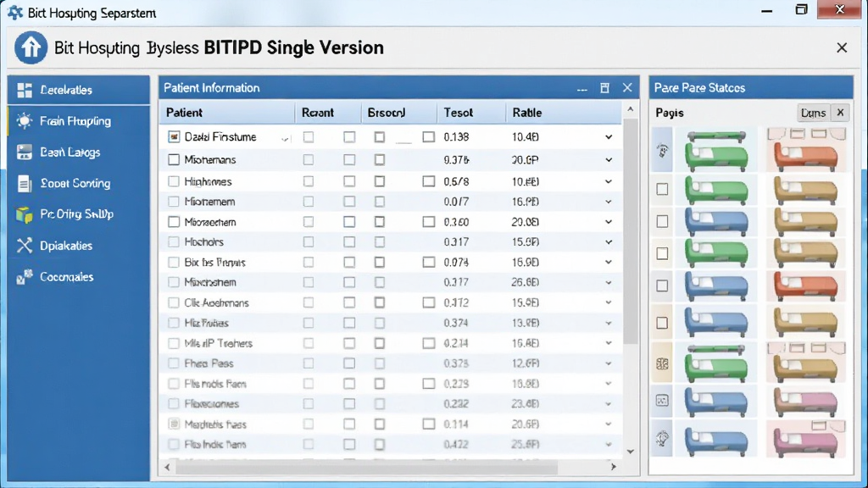Expand the Daalal Firstume row dropdown arrow
The height and width of the screenshot is (488, 868).
click(x=609, y=136)
